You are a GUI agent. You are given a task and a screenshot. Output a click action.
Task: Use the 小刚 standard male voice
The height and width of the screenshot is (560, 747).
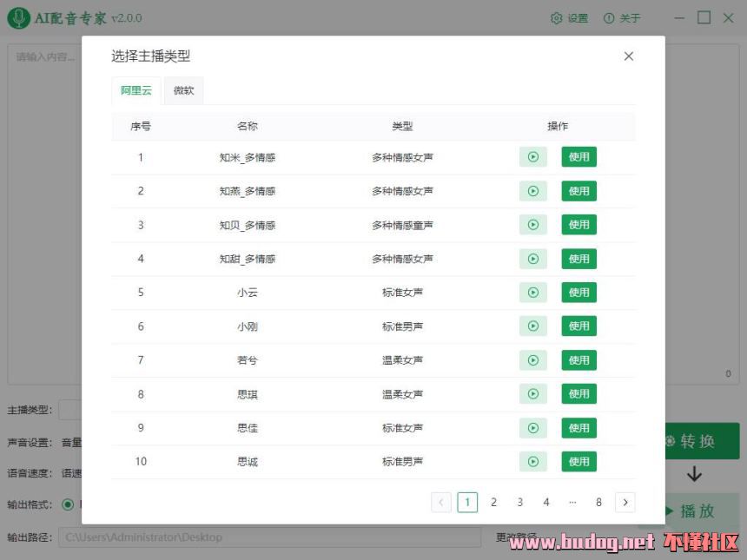point(578,326)
